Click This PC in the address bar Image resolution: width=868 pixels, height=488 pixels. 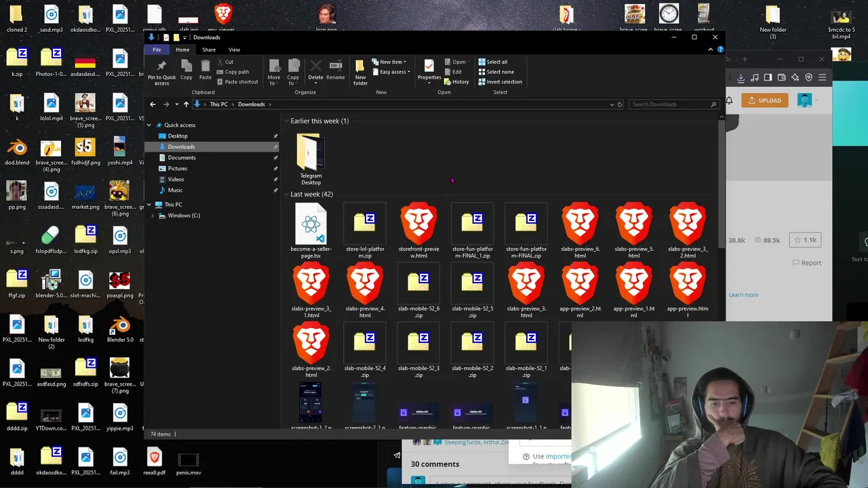point(218,104)
